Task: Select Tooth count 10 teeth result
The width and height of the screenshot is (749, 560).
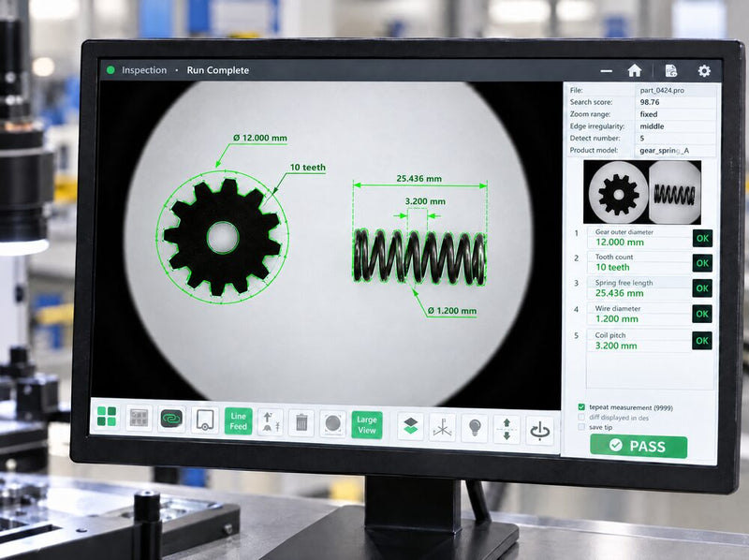Action: [x=639, y=262]
